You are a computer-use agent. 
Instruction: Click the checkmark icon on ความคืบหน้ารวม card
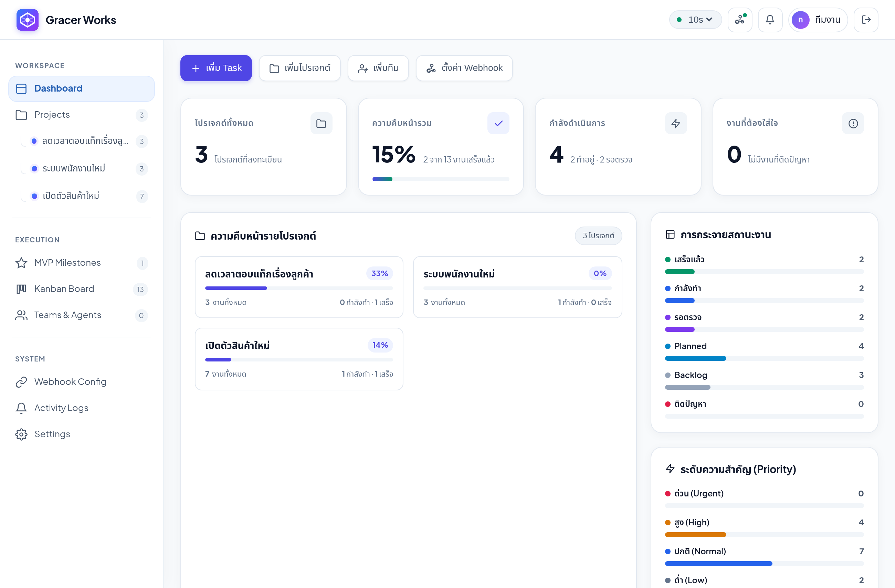point(498,123)
